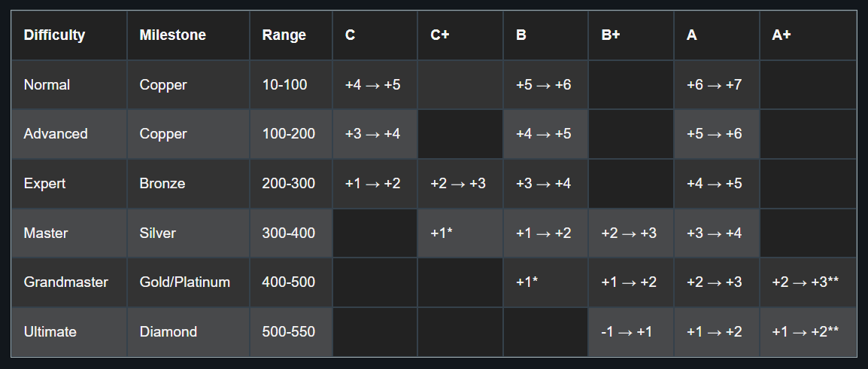Click the Gold/Platinum milestone cell

(185, 282)
